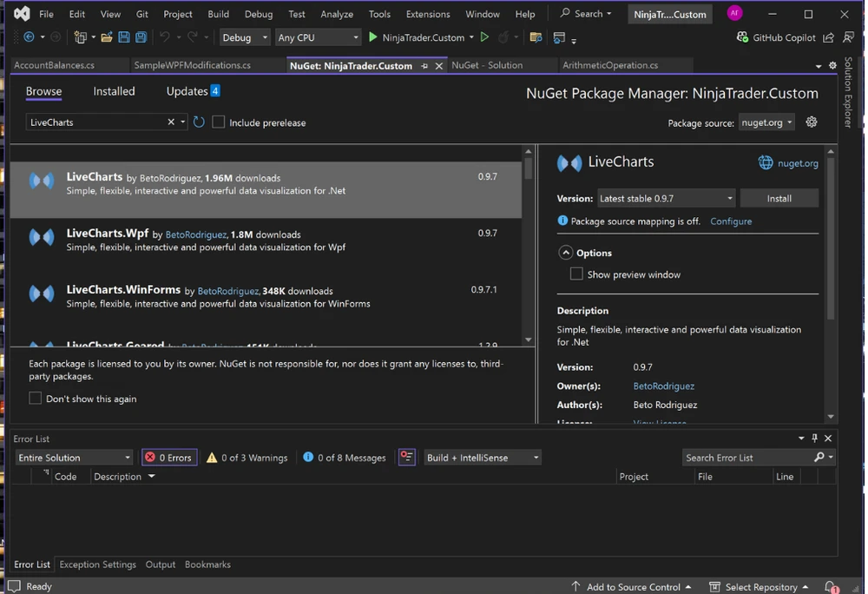
Task: Open the Debug configuration dropdown
Action: [x=244, y=37]
